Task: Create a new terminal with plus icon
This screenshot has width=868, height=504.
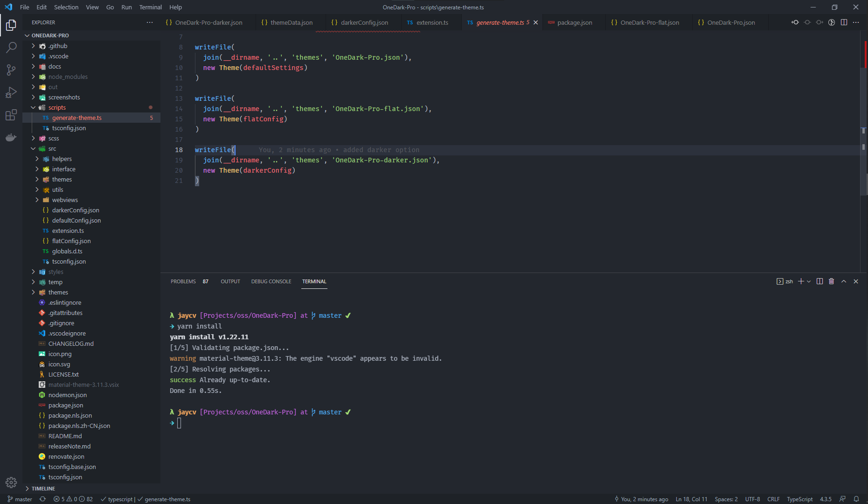Action: [801, 281]
